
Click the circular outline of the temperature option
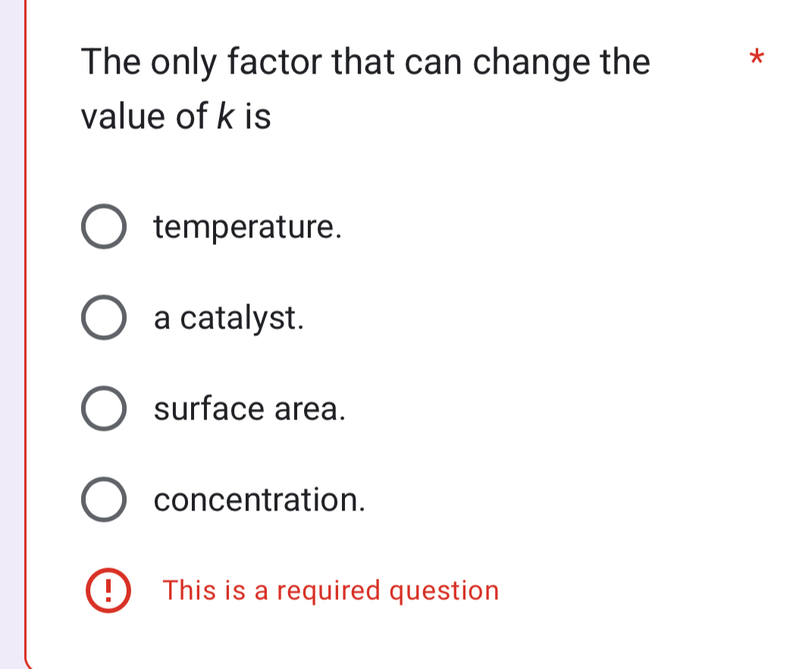tap(104, 227)
